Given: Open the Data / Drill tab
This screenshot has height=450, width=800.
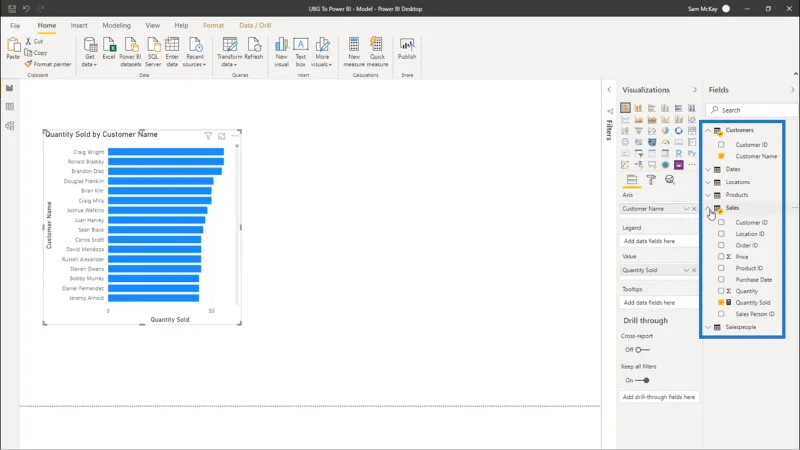Looking at the screenshot, I should (x=255, y=26).
